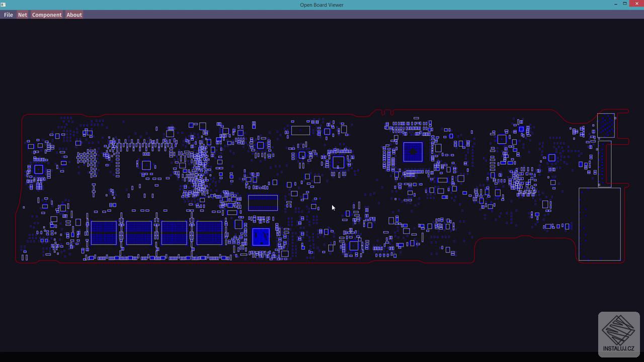Image resolution: width=644 pixels, height=362 pixels.
Task: Select the outlined rectangle component left of center
Action: [x=263, y=202]
